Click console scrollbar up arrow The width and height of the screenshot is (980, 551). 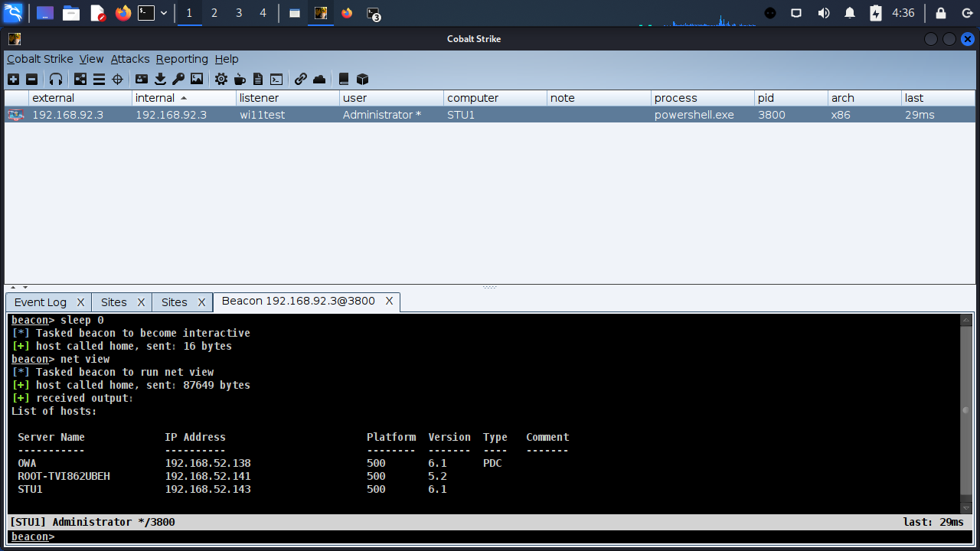point(966,320)
